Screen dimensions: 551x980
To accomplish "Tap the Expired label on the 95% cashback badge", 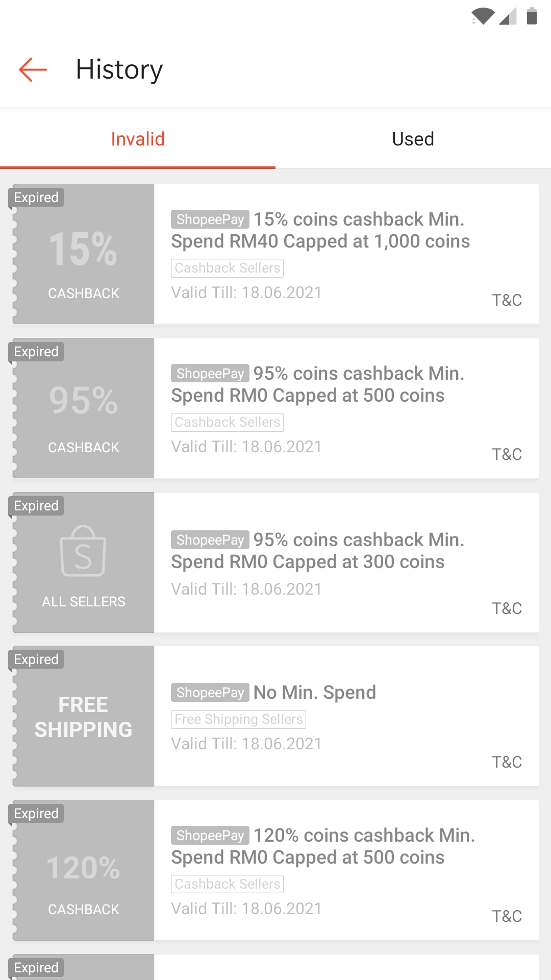I will (36, 352).
